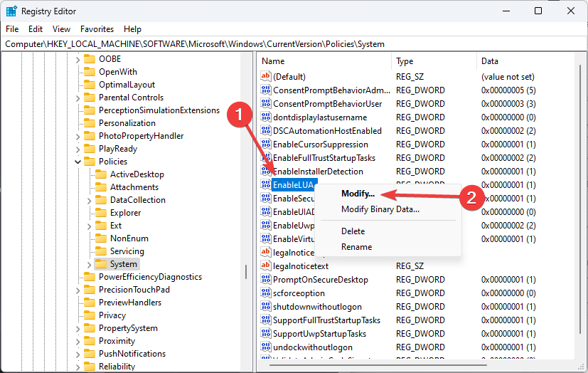Click the shutdownwithoutlogon DWORD icon
The width and height of the screenshot is (588, 373).
[x=265, y=306]
